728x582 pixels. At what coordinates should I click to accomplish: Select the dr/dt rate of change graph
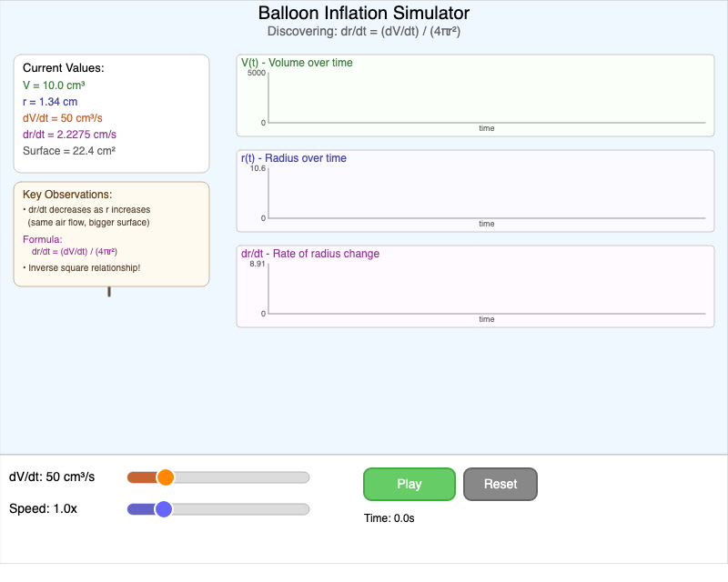point(473,286)
